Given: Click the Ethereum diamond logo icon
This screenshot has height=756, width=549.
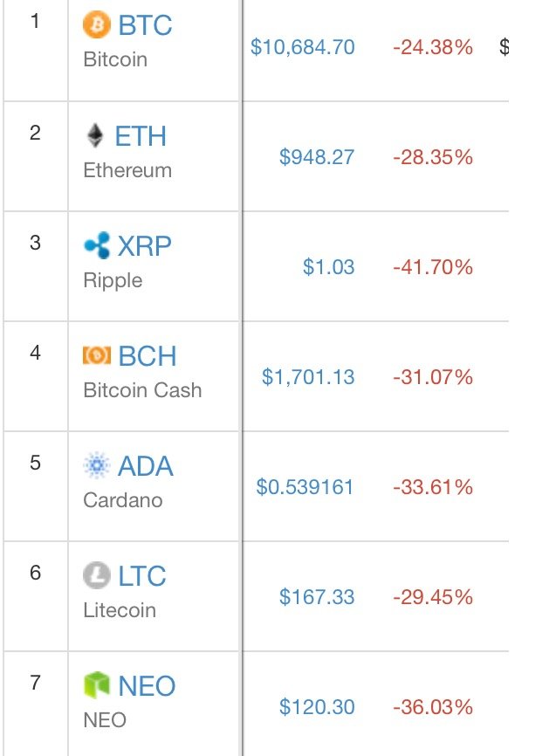Looking at the screenshot, I should tap(95, 136).
